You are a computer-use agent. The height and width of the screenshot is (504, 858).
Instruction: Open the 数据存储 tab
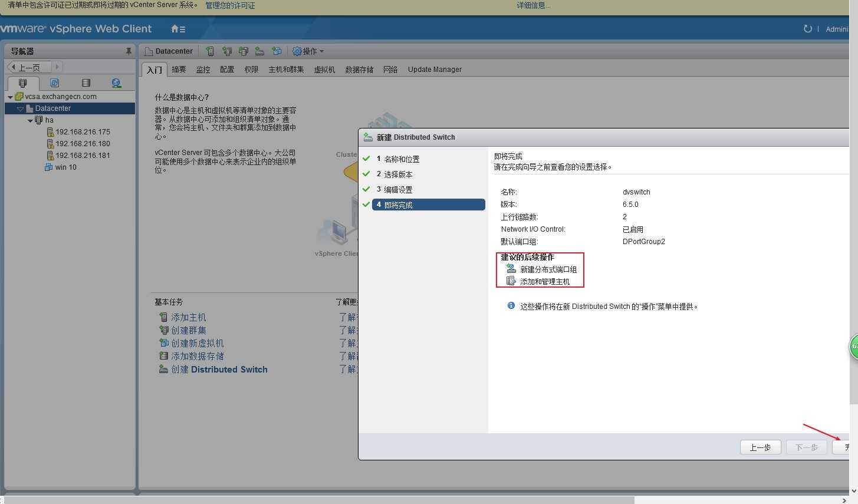point(359,70)
